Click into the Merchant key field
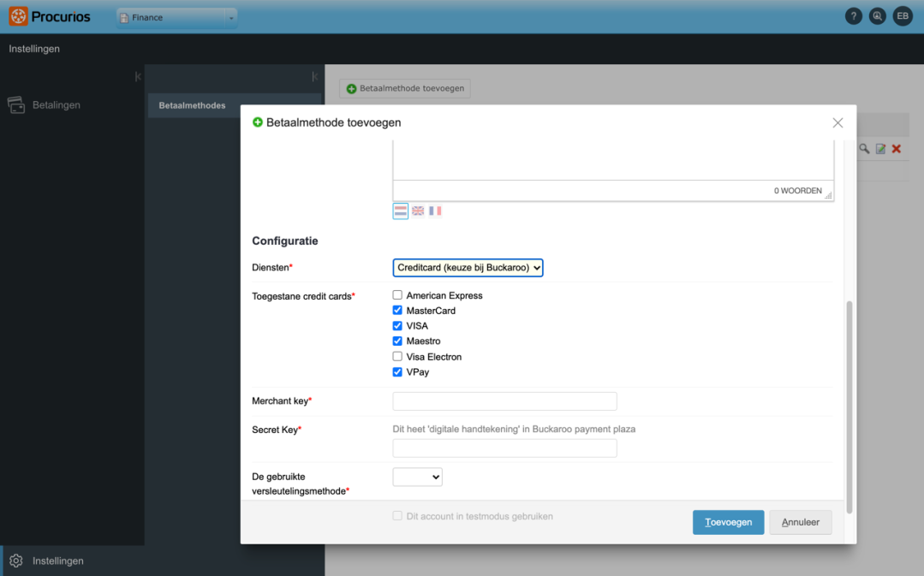Screen dimensions: 924x576 (x=505, y=401)
